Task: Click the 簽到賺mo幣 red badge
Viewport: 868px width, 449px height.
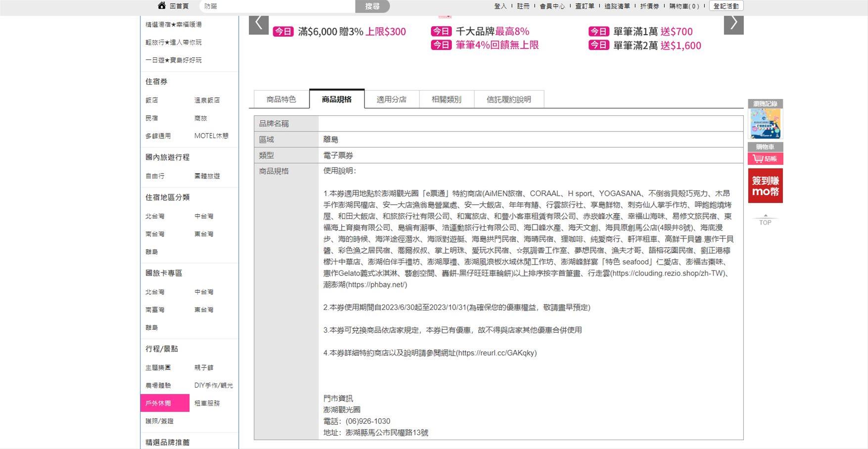Action: (765, 185)
